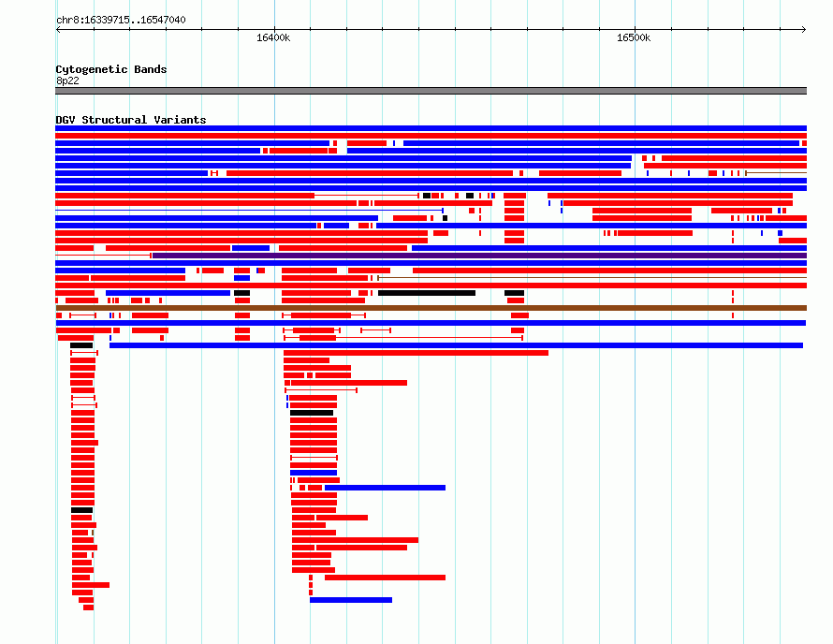Select the smallest red bar ending left stack
833x644 pixels.
tap(88, 607)
